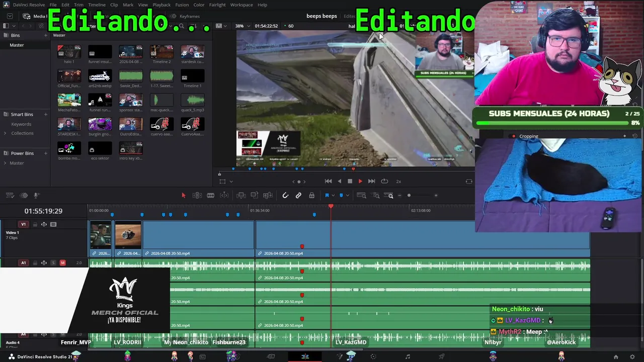Image resolution: width=644 pixels, height=362 pixels.
Task: Open the Trim menu
Action: click(78, 5)
